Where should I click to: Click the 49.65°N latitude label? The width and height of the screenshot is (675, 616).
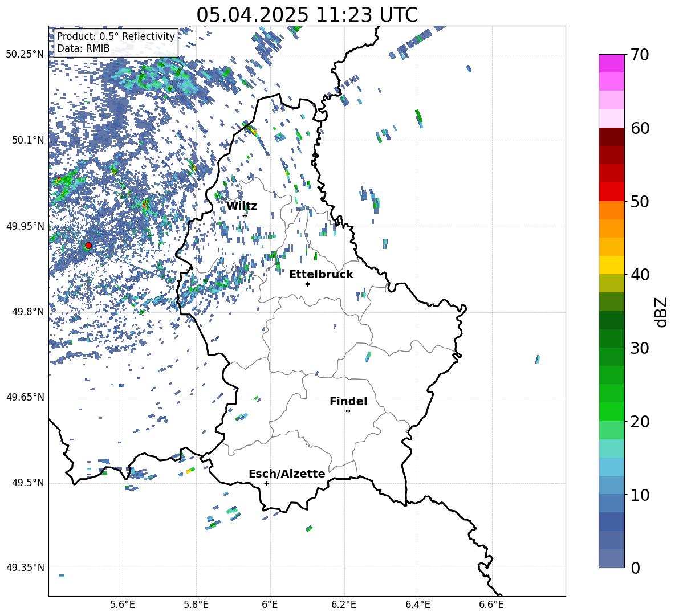25,397
